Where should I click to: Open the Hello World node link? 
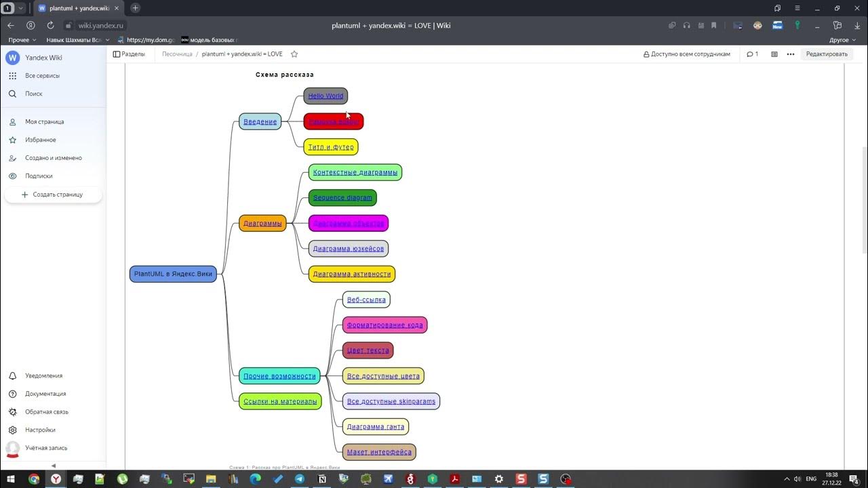(325, 96)
